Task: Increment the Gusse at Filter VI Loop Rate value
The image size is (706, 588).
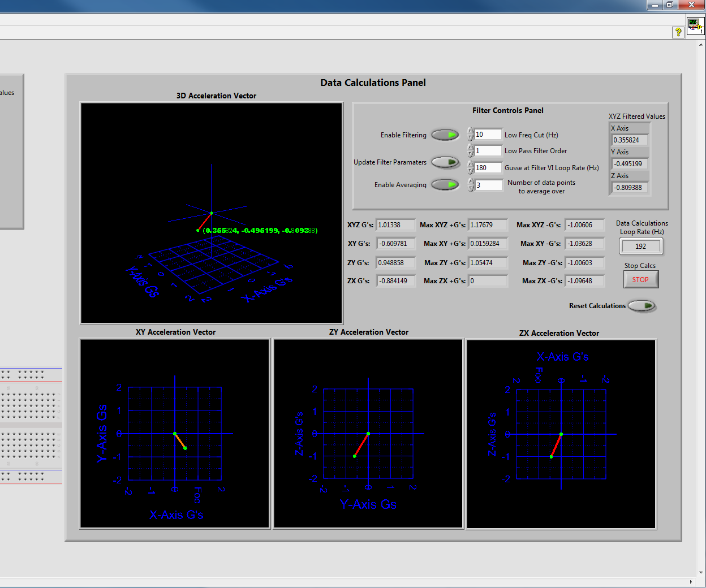Action: 470,164
